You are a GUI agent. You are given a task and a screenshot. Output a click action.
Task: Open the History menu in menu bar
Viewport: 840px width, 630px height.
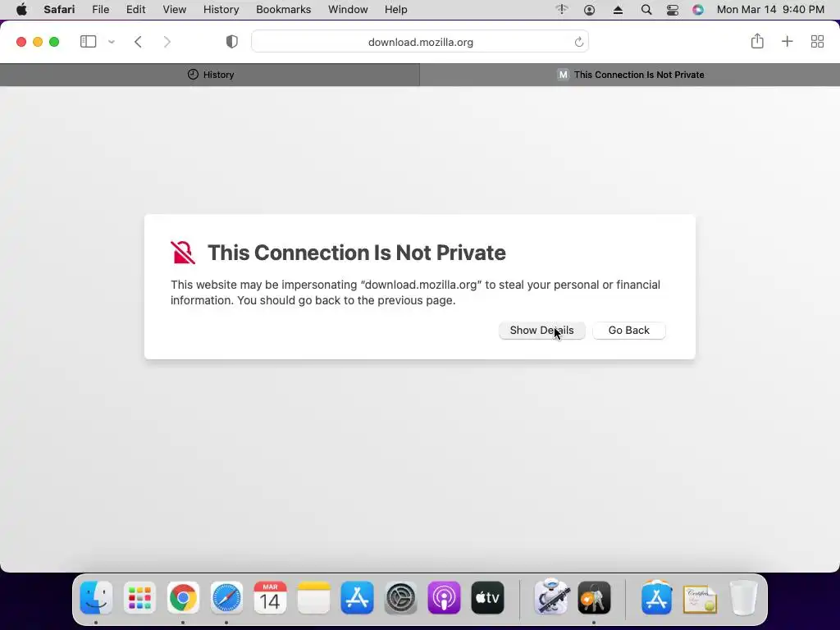pyautogui.click(x=221, y=10)
